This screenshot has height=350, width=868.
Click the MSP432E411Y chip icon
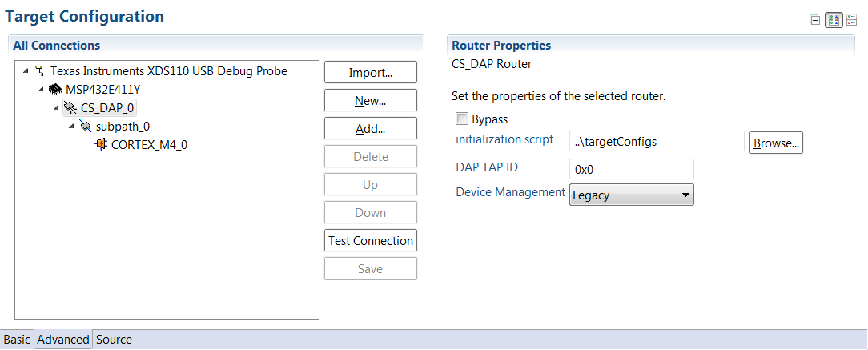(55, 90)
